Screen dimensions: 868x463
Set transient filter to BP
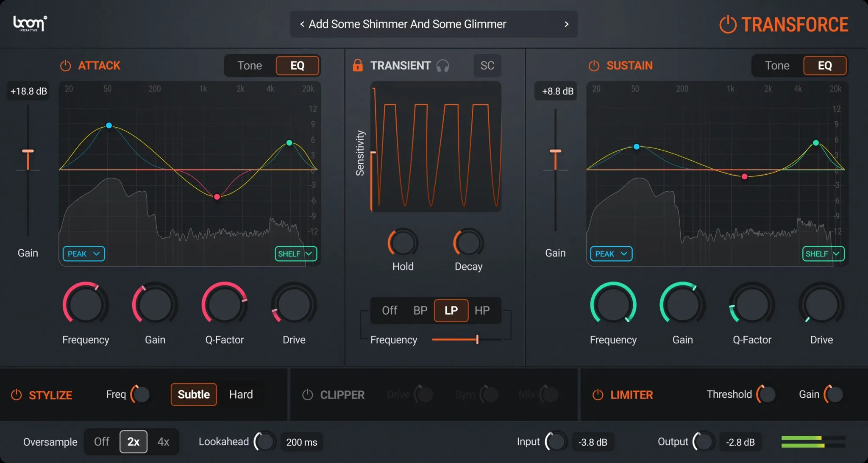420,310
